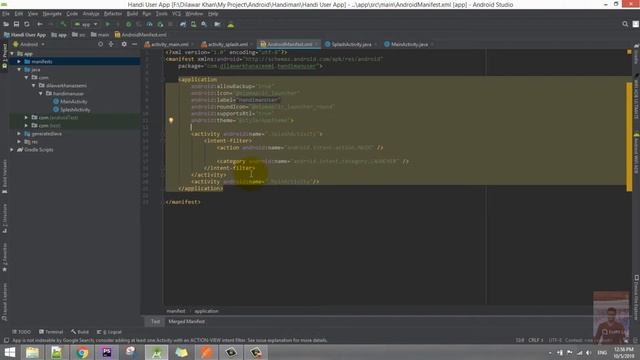Viewport: 640px width, 360px height.
Task: Click the yellow lightbulb intention icon
Action: click(x=171, y=120)
